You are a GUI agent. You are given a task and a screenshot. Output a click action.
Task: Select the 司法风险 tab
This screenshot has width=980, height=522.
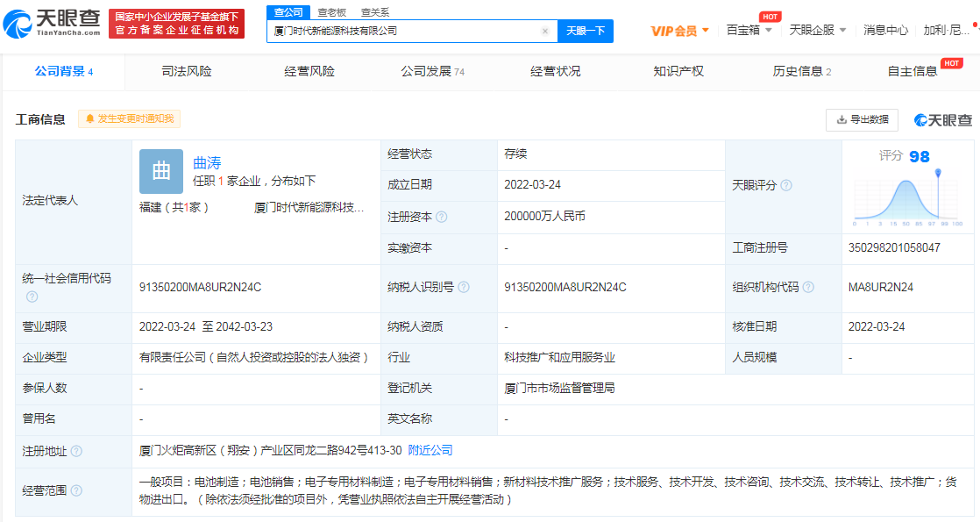(x=186, y=71)
